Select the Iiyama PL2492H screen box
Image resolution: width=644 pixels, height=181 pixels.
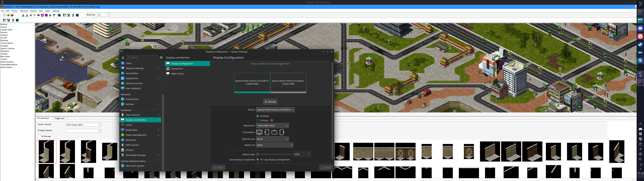[x=288, y=83]
